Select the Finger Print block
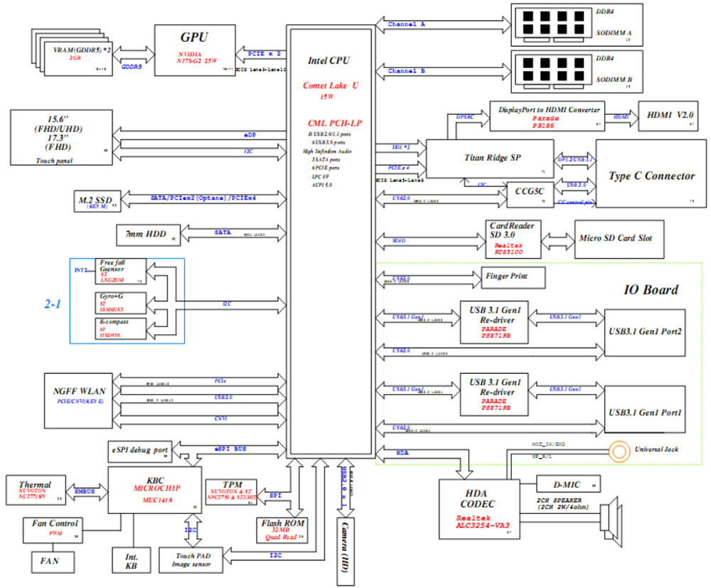Image resolution: width=711 pixels, height=588 pixels. coord(513,277)
